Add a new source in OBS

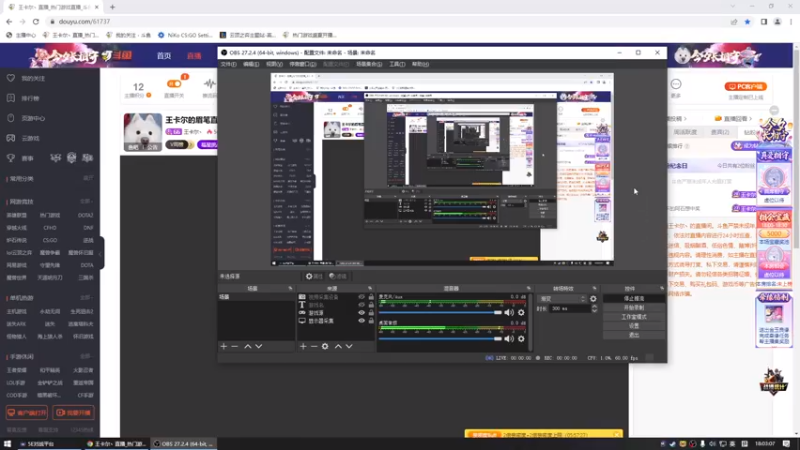click(303, 346)
